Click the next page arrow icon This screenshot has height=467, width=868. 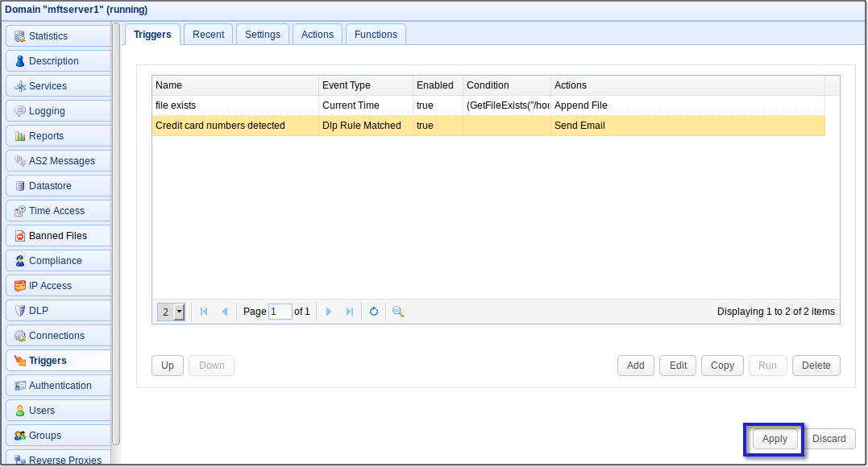tap(329, 312)
